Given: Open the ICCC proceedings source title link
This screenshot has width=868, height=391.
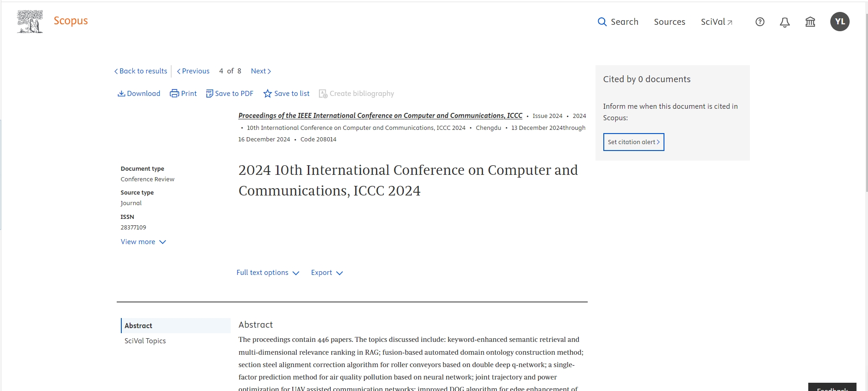Looking at the screenshot, I should pos(380,116).
